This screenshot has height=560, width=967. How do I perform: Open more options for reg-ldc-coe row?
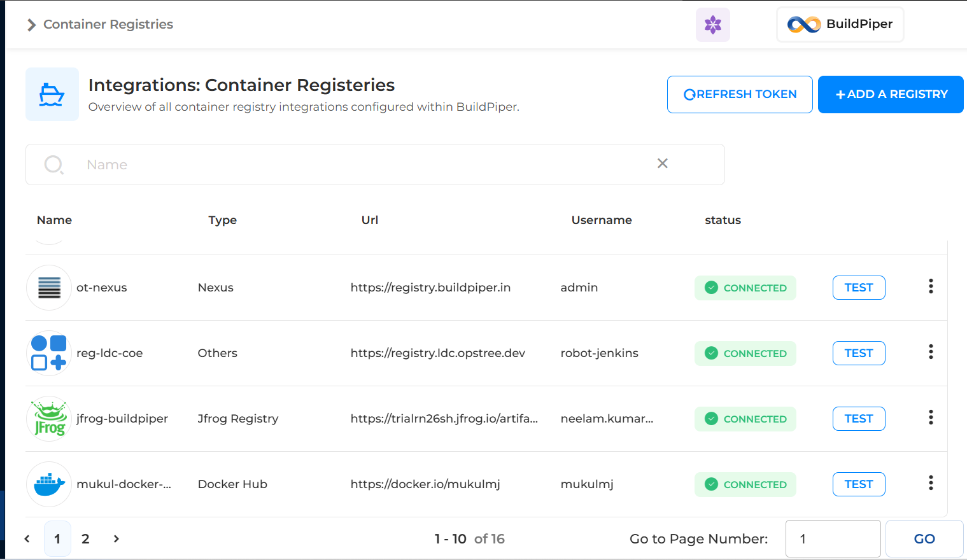[x=931, y=352]
